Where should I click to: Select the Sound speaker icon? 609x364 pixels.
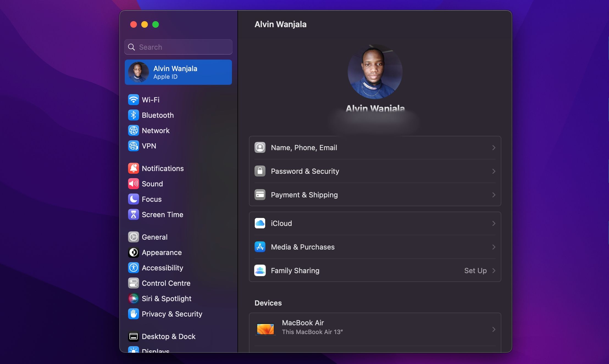(134, 184)
